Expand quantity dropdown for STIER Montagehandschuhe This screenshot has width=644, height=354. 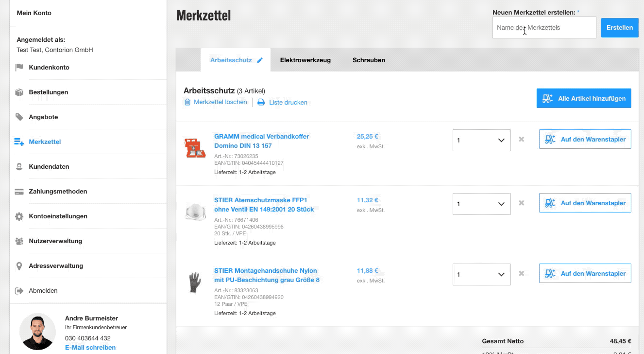[x=481, y=274]
